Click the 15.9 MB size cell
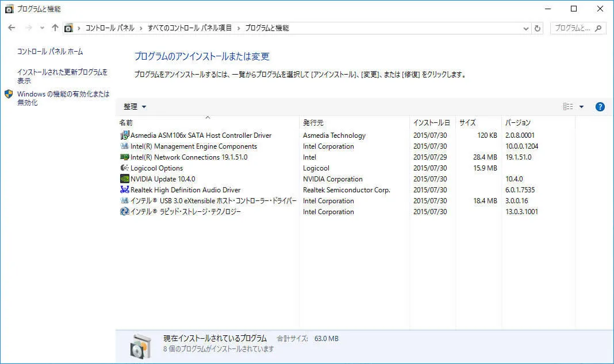 [485, 168]
